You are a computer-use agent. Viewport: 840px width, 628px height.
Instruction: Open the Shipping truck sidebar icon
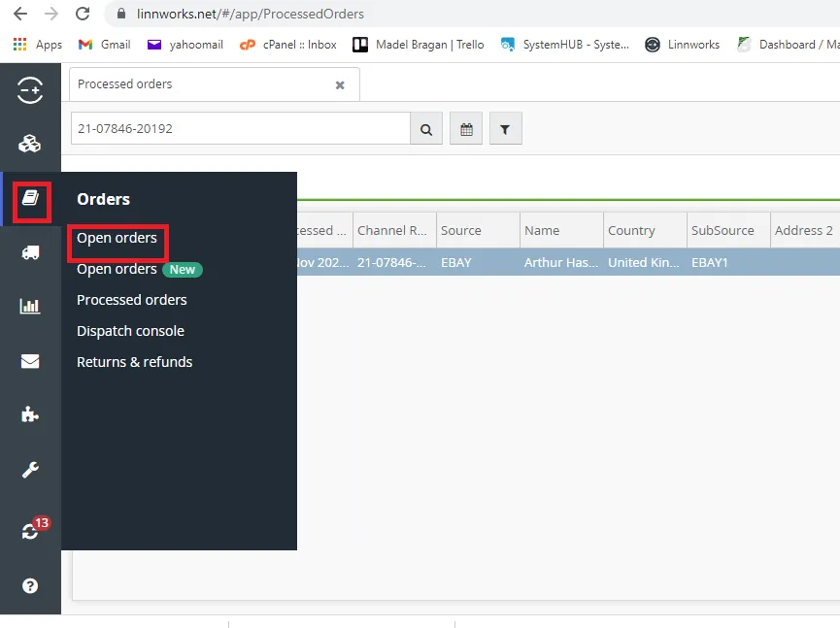30,252
